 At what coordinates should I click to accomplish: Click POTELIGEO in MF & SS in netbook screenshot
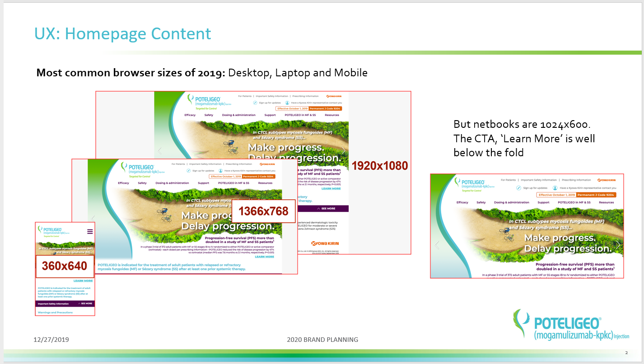pyautogui.click(x=574, y=202)
